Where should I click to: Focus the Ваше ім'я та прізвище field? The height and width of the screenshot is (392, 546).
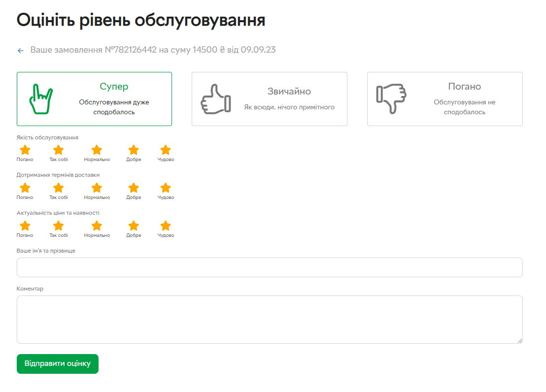[270, 267]
